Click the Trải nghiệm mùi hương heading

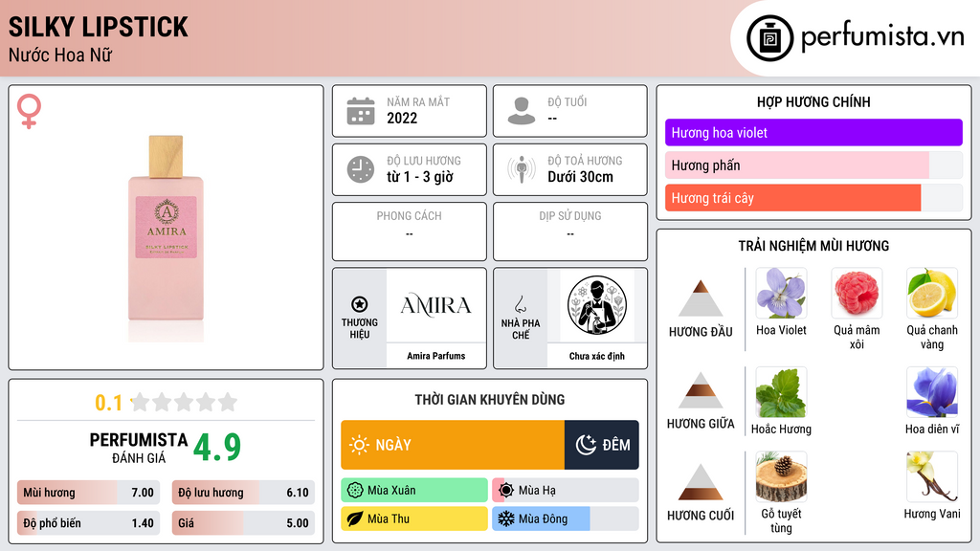[x=813, y=246]
